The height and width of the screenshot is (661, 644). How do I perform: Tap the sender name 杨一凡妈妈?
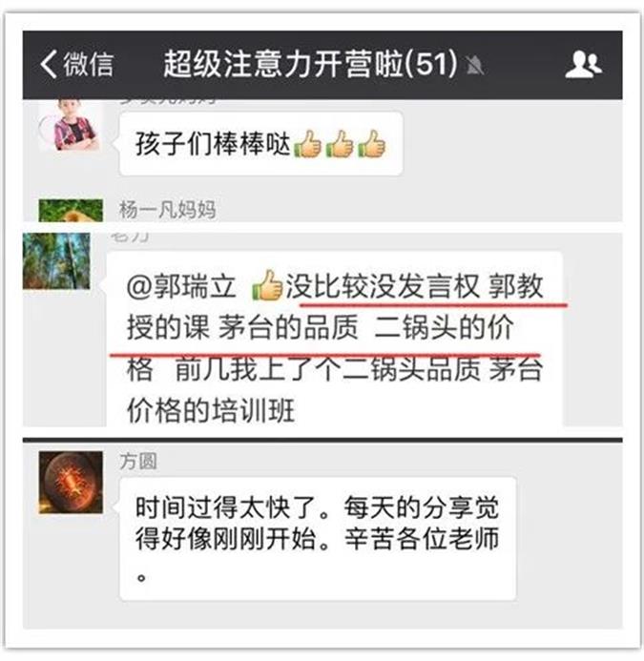coord(167,210)
